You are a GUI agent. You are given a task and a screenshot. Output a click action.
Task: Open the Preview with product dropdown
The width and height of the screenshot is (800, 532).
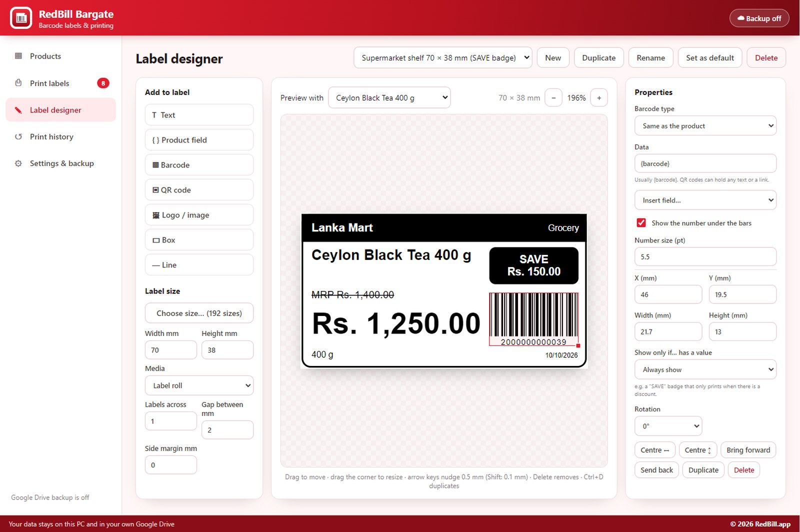coord(389,98)
